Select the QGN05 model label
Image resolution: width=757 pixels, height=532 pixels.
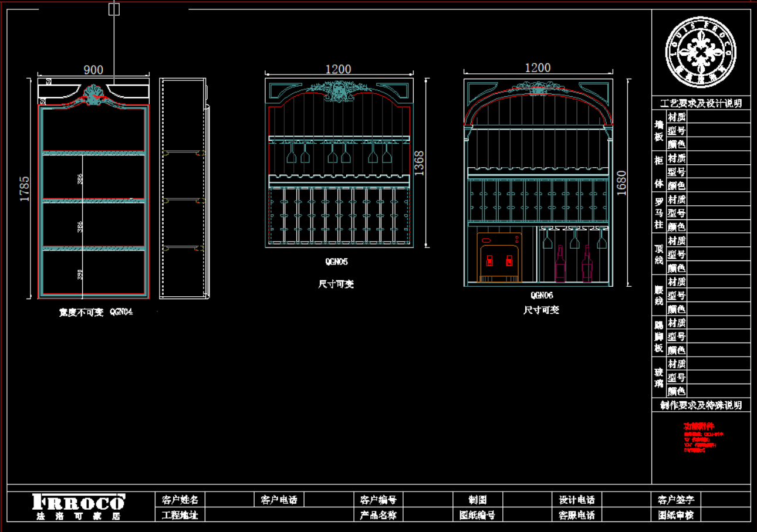coord(336,262)
